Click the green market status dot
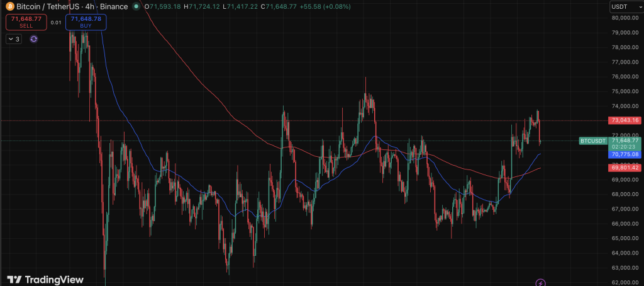Viewport: 644px width, 286px height. pos(136,7)
